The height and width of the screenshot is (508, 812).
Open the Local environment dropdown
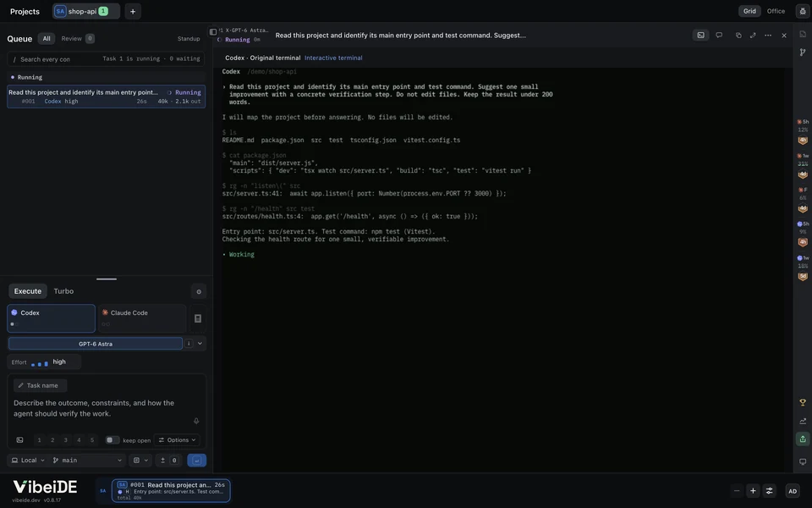click(28, 461)
